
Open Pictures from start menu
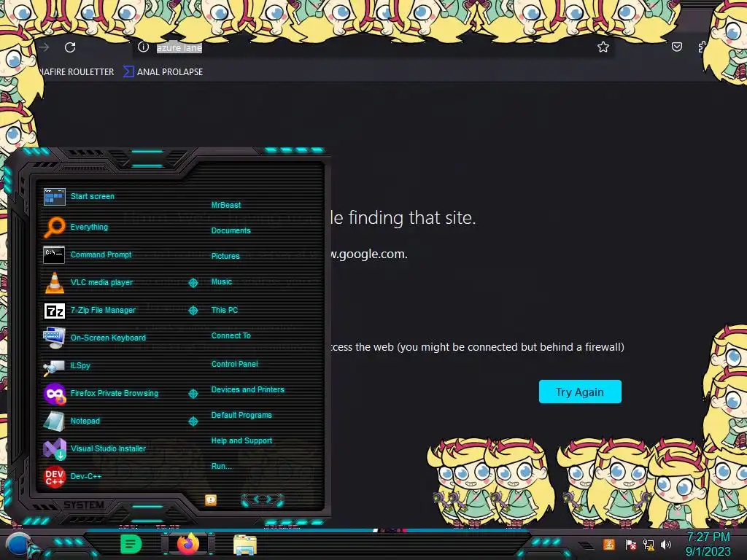pyautogui.click(x=225, y=256)
